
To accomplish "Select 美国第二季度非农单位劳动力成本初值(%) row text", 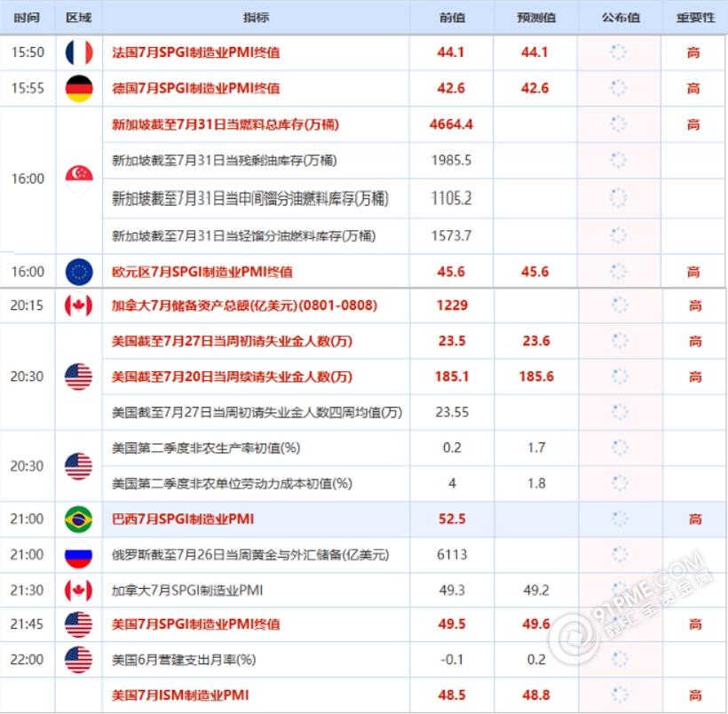I will [232, 484].
